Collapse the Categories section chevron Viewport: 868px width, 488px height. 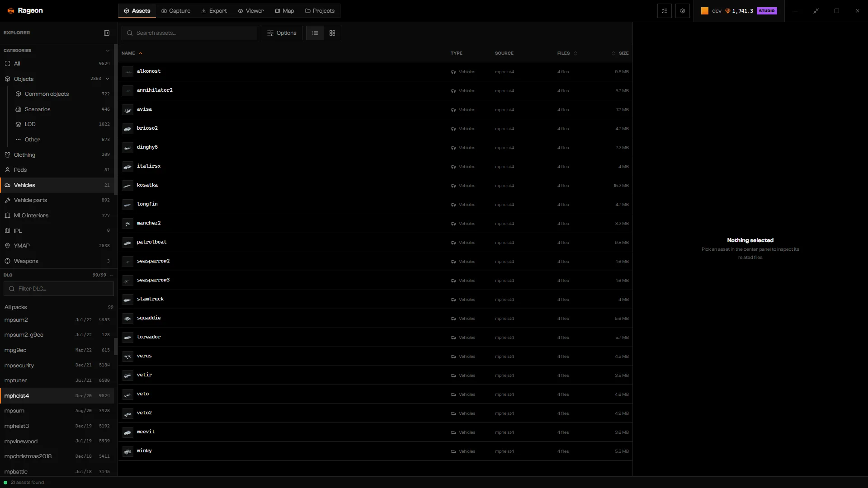coord(108,51)
